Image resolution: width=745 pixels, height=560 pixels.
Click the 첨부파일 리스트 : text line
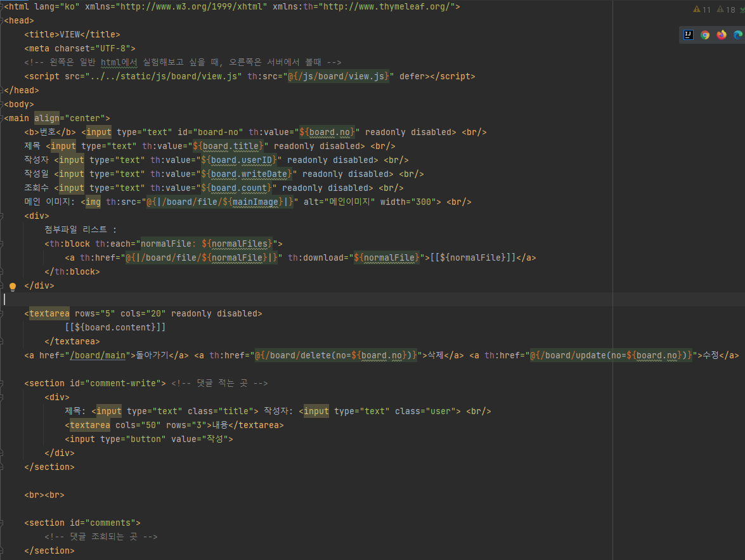pyautogui.click(x=81, y=230)
